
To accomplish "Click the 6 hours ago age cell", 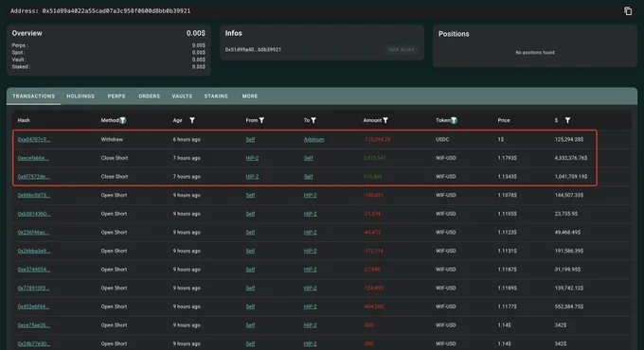I will [x=187, y=139].
